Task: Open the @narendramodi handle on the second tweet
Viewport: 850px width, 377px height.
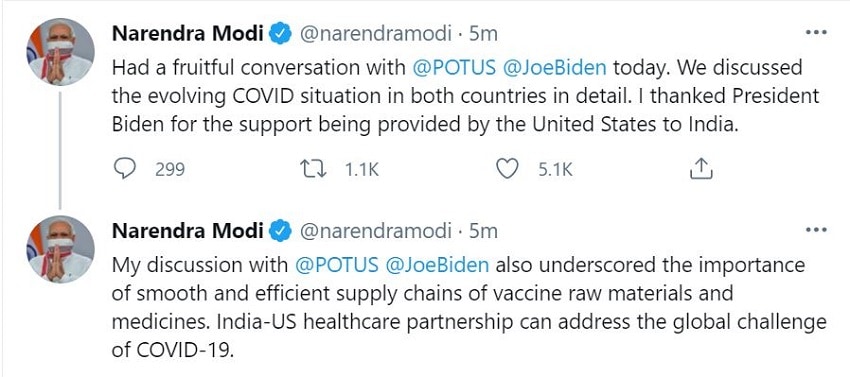Action: click(x=376, y=232)
